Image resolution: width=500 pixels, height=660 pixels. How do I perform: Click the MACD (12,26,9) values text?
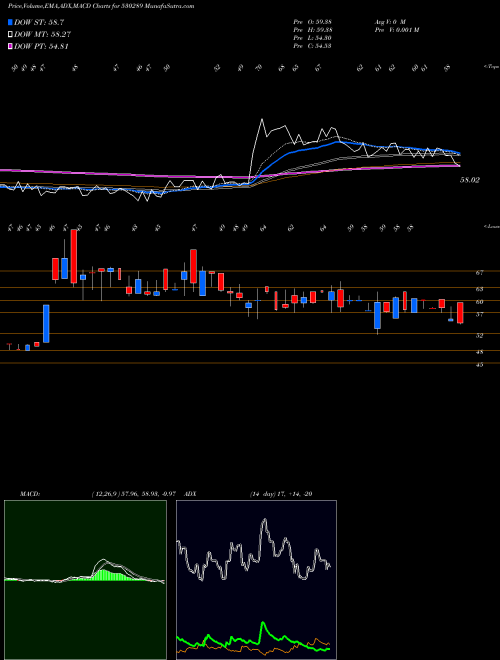(136, 494)
